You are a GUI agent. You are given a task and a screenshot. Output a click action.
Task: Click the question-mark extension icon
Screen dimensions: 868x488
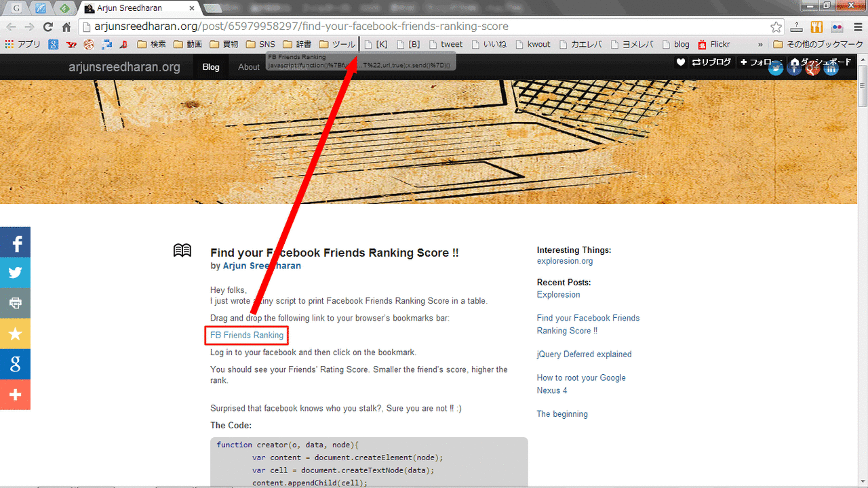[x=797, y=27]
